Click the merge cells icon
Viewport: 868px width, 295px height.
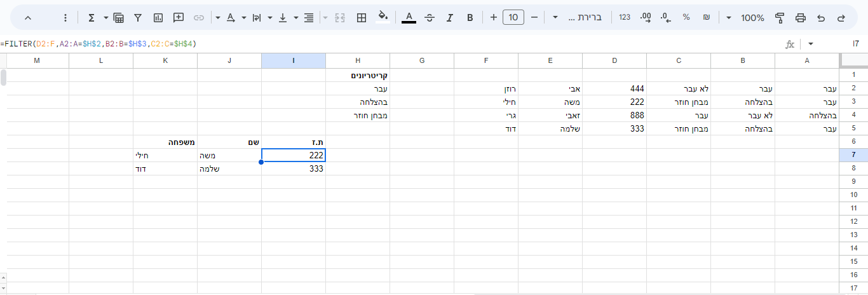pyautogui.click(x=340, y=18)
